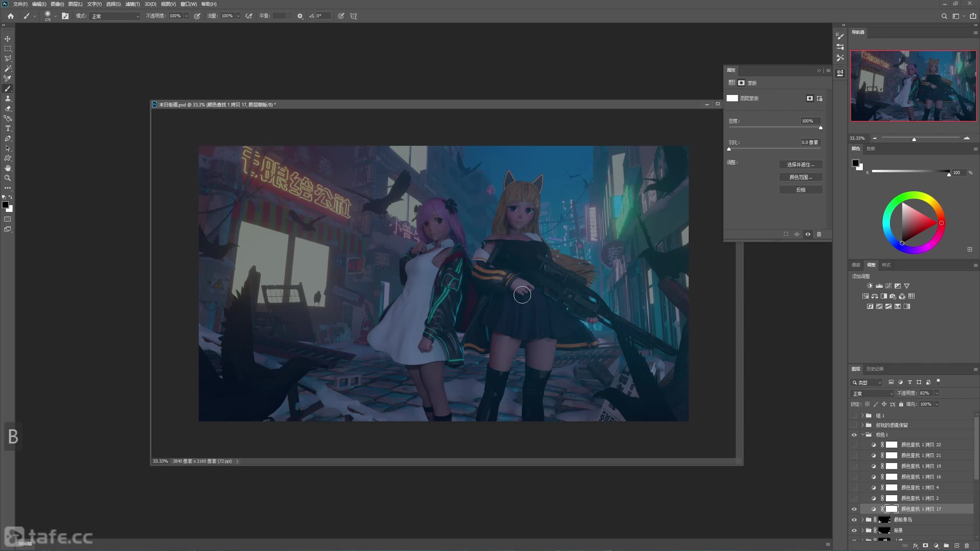Viewport: 980px width, 551px height.
Task: Hide the 最前景鸟 group
Action: pyautogui.click(x=854, y=520)
